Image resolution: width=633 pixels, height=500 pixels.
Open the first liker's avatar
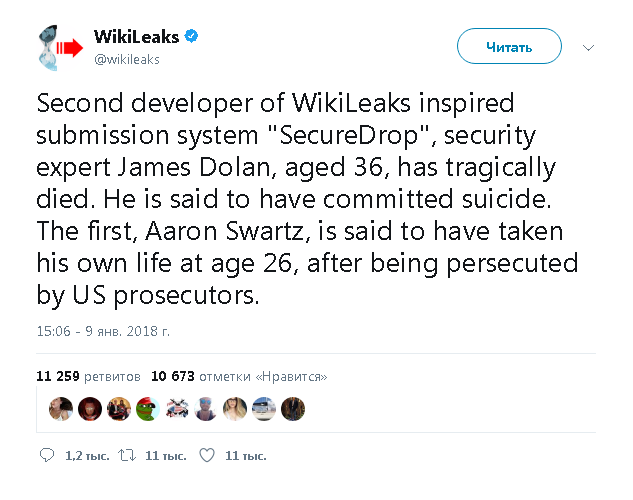coord(61,409)
